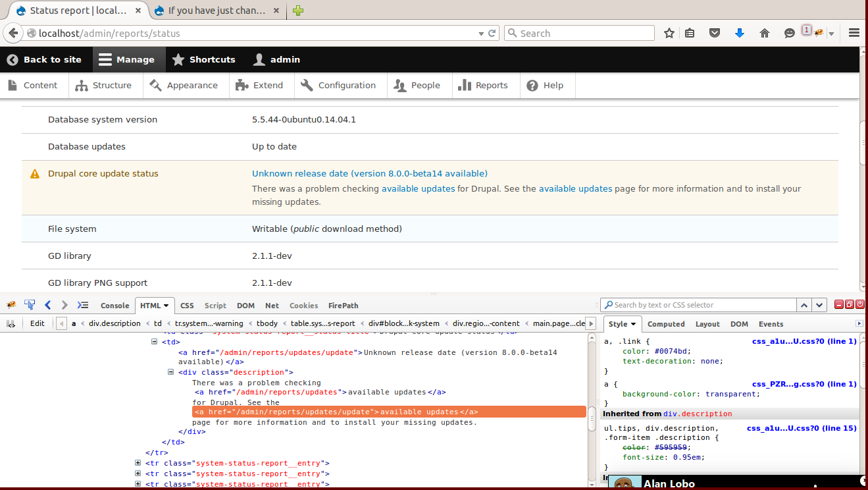The width and height of the screenshot is (868, 490).
Task: Click the Edit button in HTML panel
Action: pos(38,323)
